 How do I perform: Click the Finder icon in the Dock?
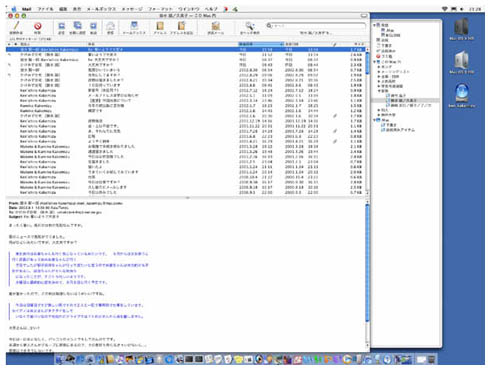[59, 359]
